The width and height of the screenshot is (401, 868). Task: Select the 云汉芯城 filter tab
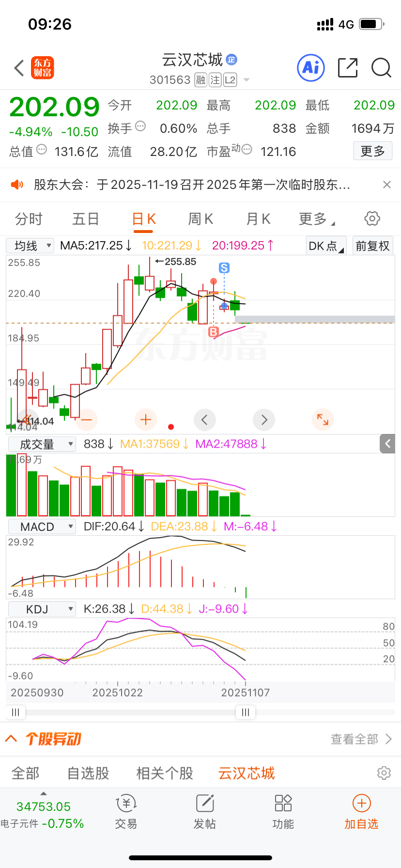pyautogui.click(x=247, y=773)
